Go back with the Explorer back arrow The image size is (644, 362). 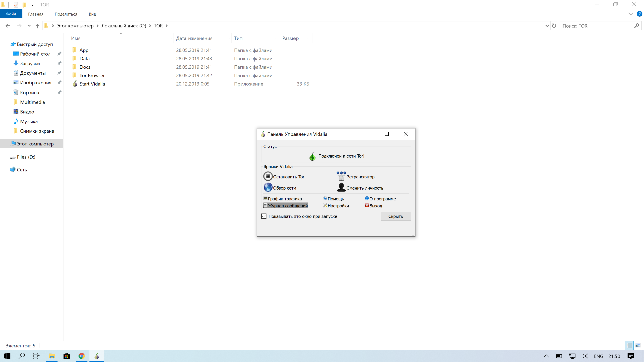(x=8, y=26)
